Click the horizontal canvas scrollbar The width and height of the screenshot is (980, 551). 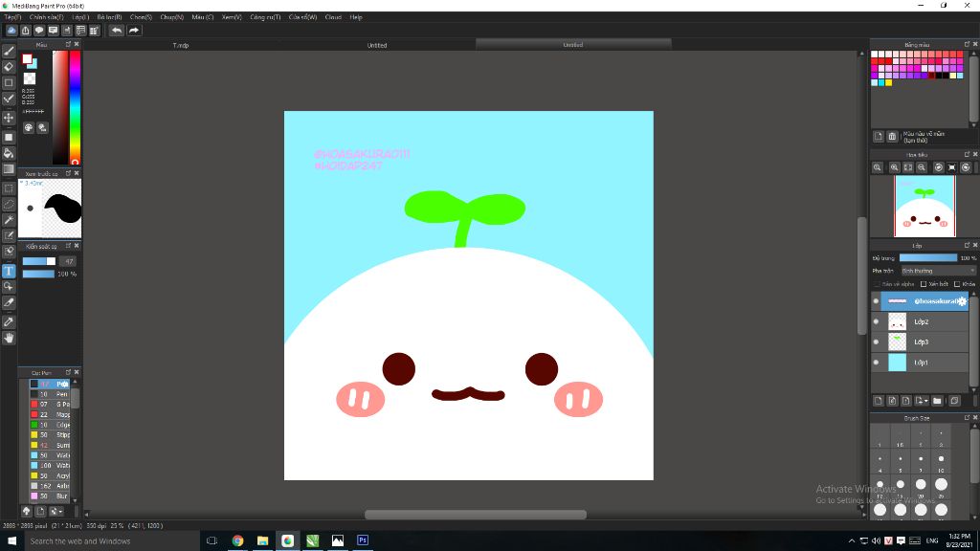(x=476, y=515)
